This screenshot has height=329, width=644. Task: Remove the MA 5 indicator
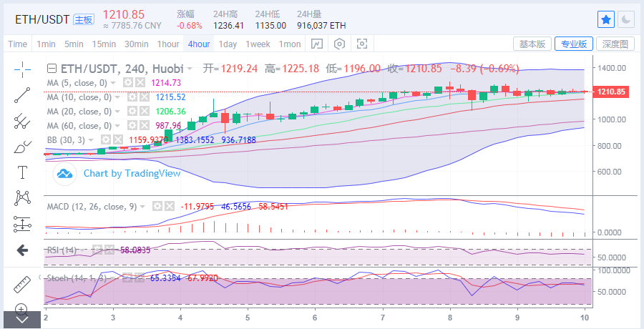point(140,83)
